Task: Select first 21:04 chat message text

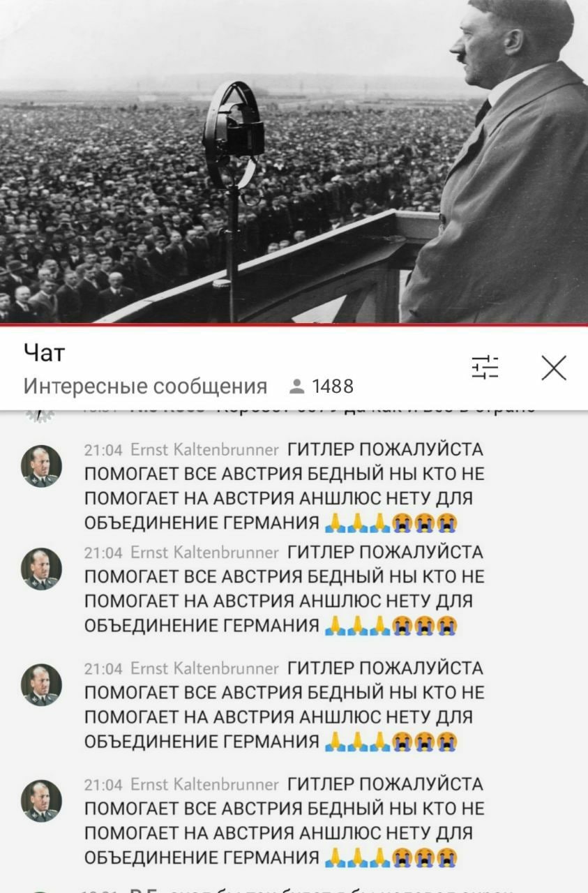Action: coord(284,487)
